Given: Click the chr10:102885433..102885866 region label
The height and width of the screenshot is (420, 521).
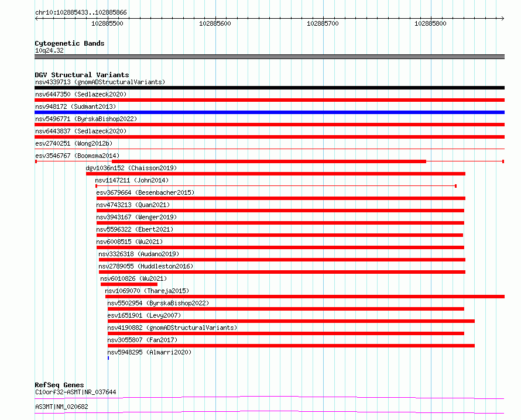Looking at the screenshot, I should pyautogui.click(x=81, y=12).
